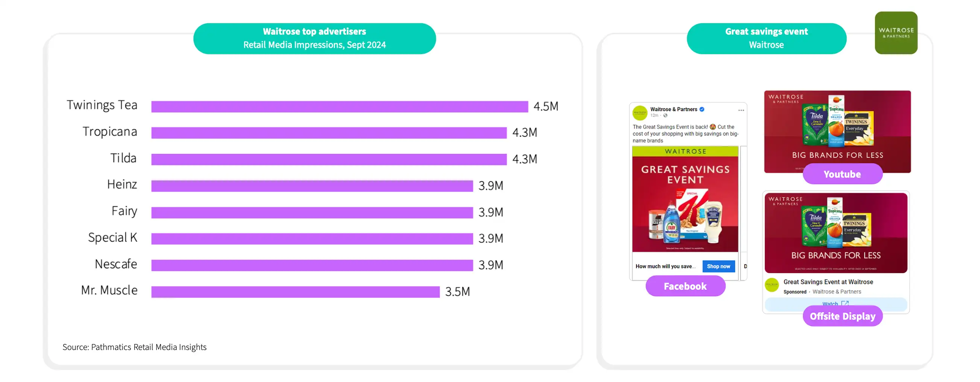Select the Offsite Display label pill
The width and height of the screenshot is (980, 382).
point(842,316)
